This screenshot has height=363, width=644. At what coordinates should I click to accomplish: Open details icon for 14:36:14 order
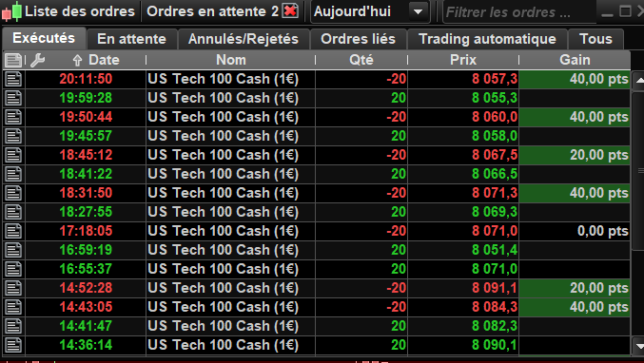(13, 345)
